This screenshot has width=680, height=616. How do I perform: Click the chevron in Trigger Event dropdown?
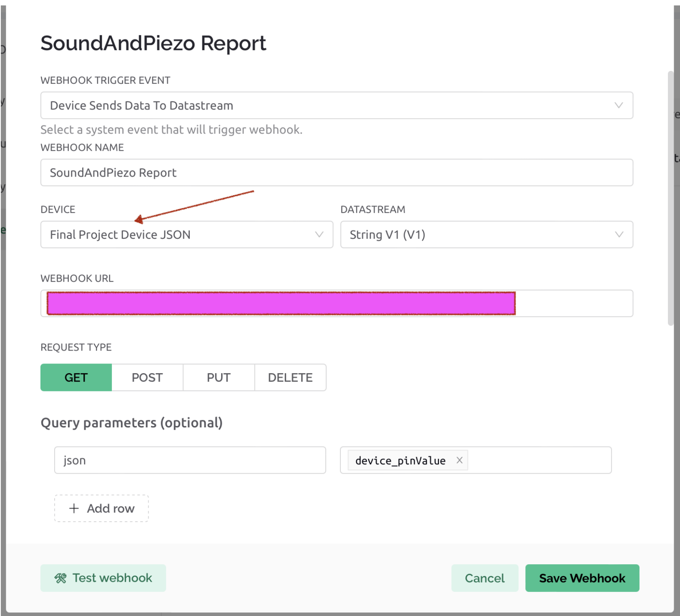(x=619, y=105)
